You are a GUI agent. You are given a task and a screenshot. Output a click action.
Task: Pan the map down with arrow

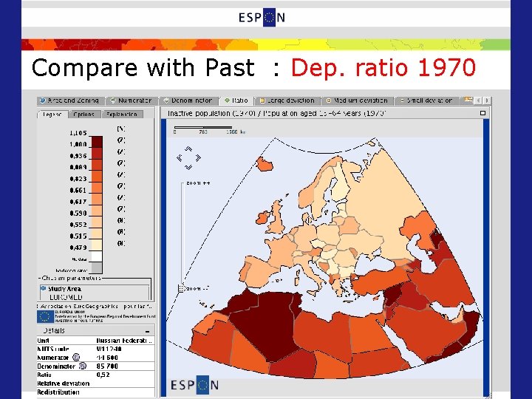tap(188, 166)
